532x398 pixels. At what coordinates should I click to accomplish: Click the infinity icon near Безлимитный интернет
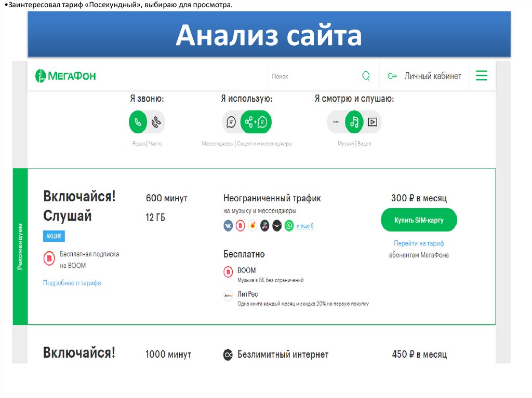(228, 355)
